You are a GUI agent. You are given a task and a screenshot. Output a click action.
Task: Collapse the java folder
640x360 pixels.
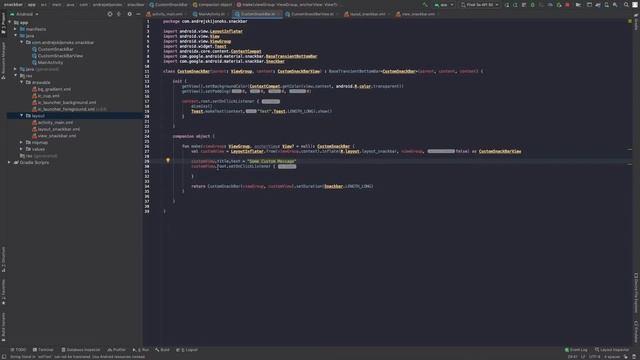16,36
